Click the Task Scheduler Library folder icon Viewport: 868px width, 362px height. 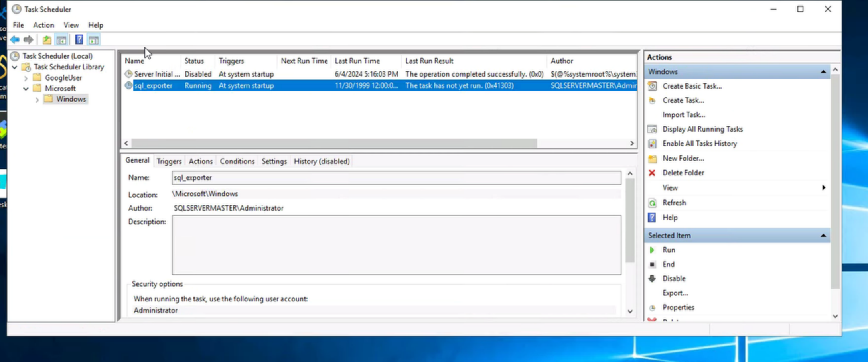pyautogui.click(x=26, y=67)
